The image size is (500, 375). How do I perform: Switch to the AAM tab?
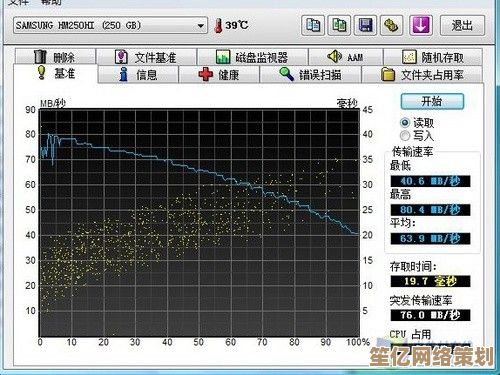coord(346,57)
